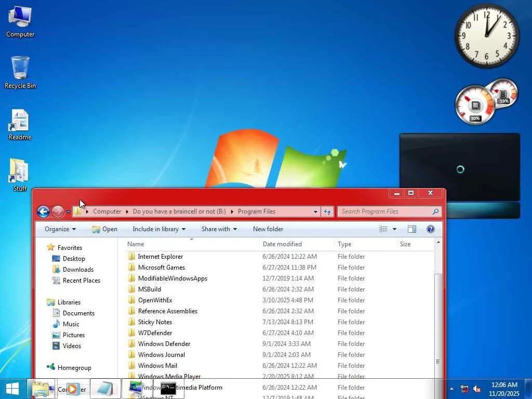532x399 pixels.
Task: Sort by the Type column header
Action: tap(365, 244)
